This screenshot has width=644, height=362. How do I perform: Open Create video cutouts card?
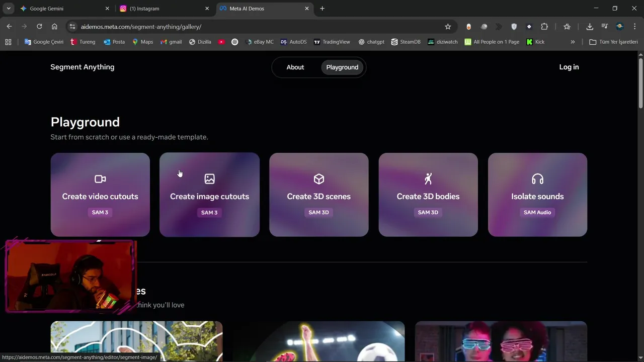[100, 195]
